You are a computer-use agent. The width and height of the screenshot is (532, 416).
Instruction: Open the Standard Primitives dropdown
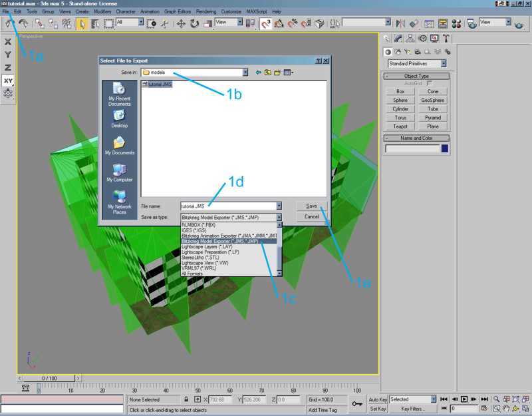click(417, 63)
